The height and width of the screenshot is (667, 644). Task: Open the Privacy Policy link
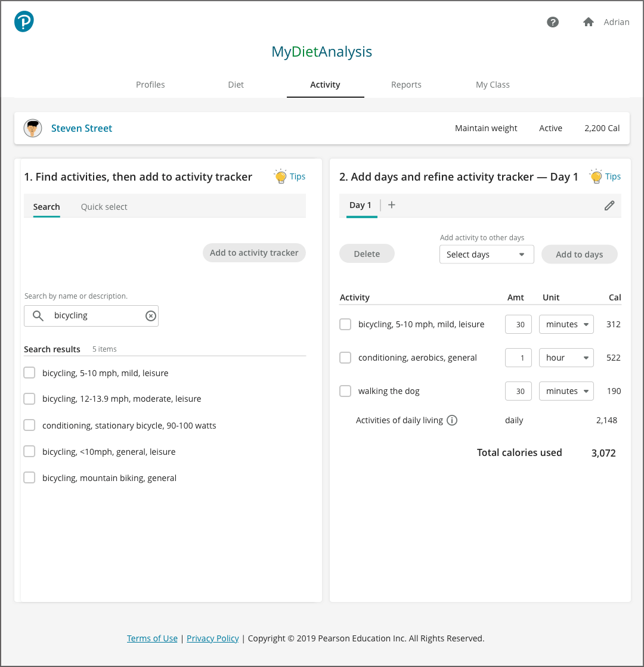(212, 638)
